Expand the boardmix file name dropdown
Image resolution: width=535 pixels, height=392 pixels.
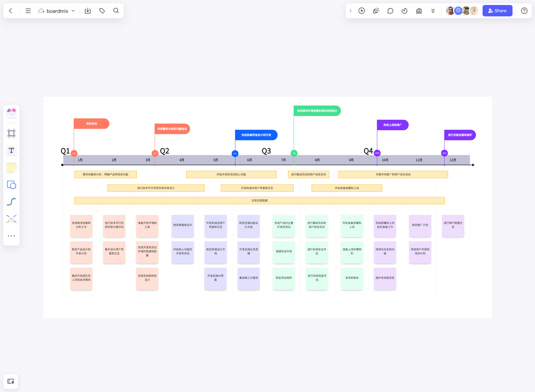[x=73, y=11]
